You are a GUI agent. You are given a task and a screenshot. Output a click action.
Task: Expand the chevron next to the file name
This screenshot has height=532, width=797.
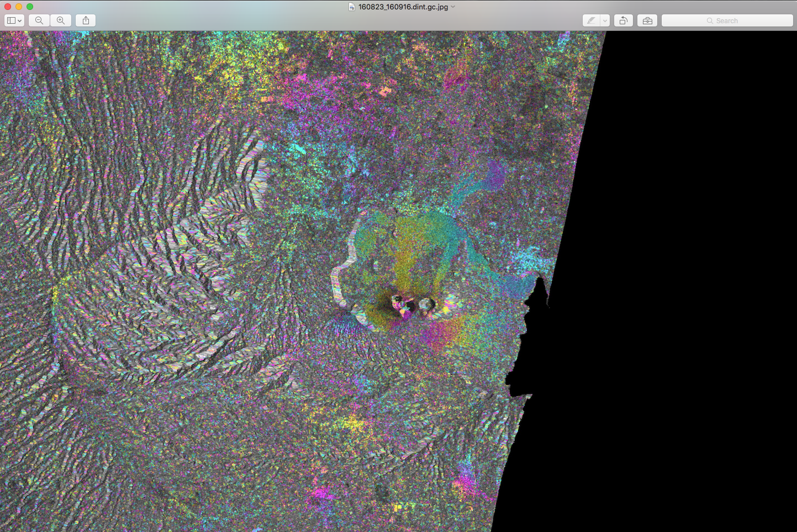pyautogui.click(x=453, y=7)
